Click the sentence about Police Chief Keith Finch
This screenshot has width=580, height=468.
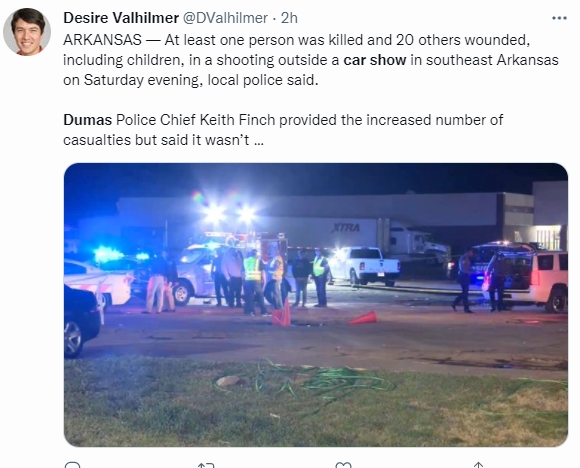(283, 130)
